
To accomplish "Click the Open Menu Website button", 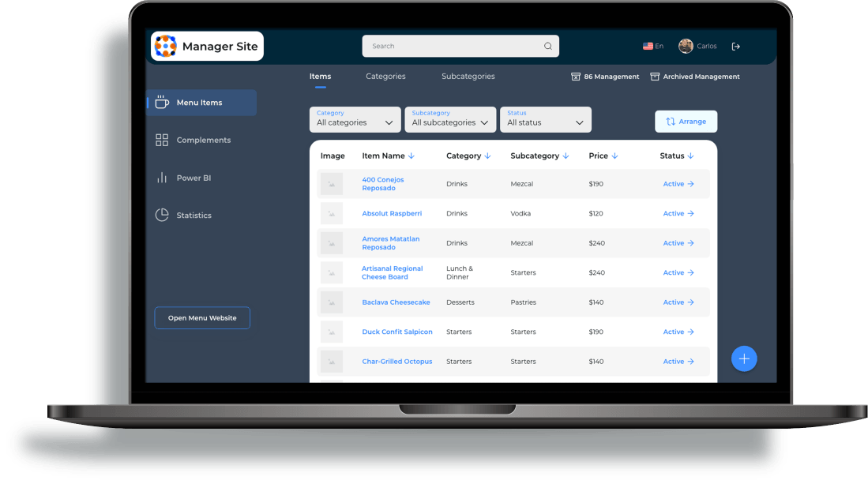I will 202,317.
